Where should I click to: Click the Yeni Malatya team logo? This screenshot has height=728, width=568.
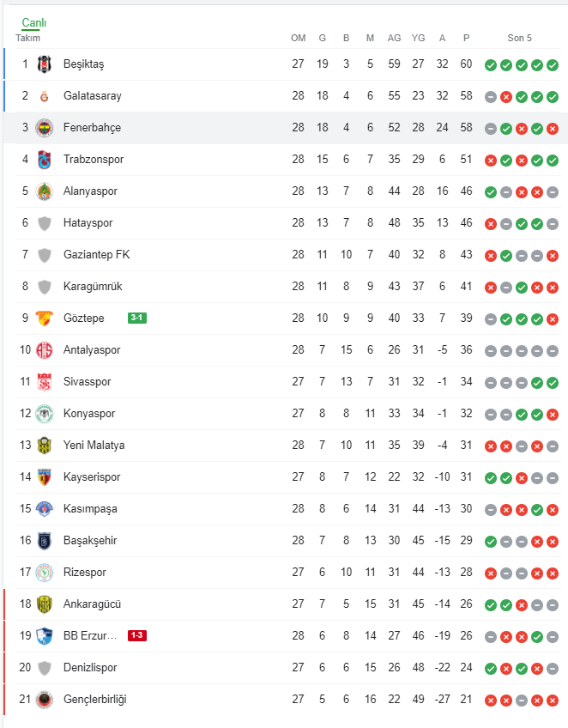[x=45, y=446]
